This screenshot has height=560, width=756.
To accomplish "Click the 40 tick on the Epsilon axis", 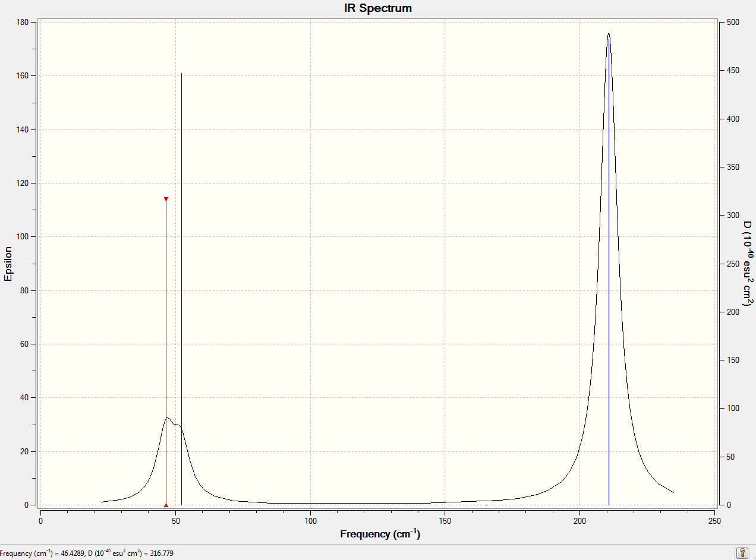I will pyautogui.click(x=25, y=398).
